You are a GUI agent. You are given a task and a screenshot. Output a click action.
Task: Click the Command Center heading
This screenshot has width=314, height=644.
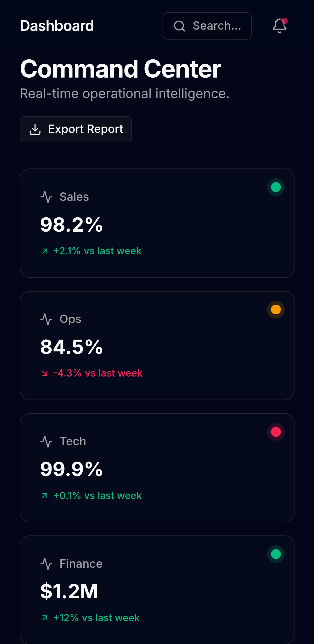click(x=120, y=69)
